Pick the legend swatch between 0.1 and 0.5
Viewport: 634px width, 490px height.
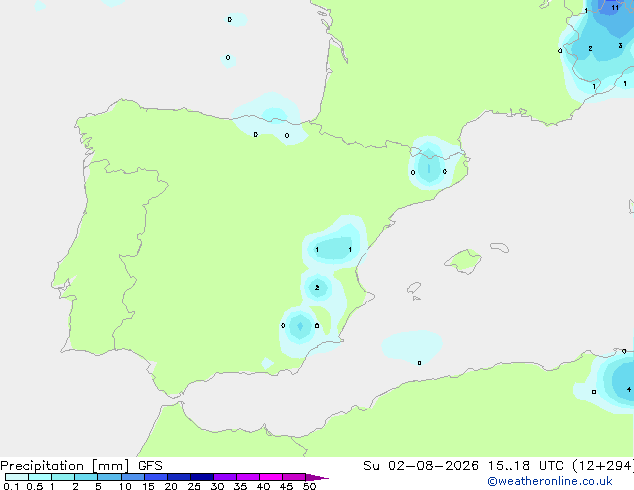point(17,477)
